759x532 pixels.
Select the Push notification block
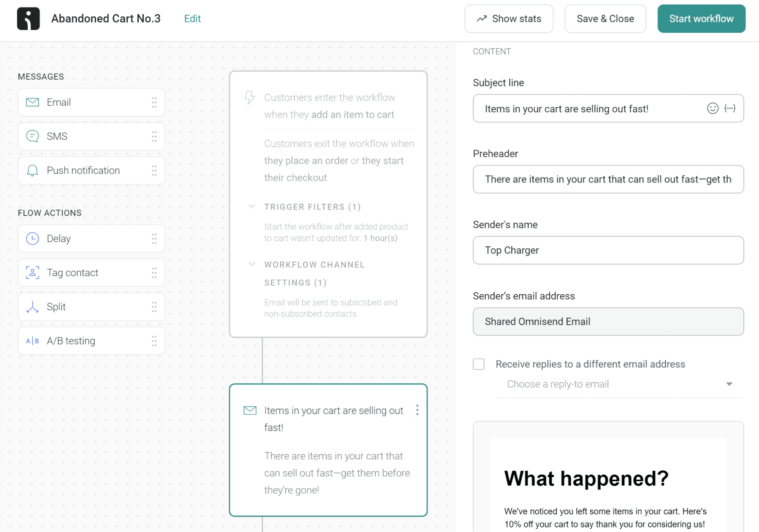(x=91, y=170)
